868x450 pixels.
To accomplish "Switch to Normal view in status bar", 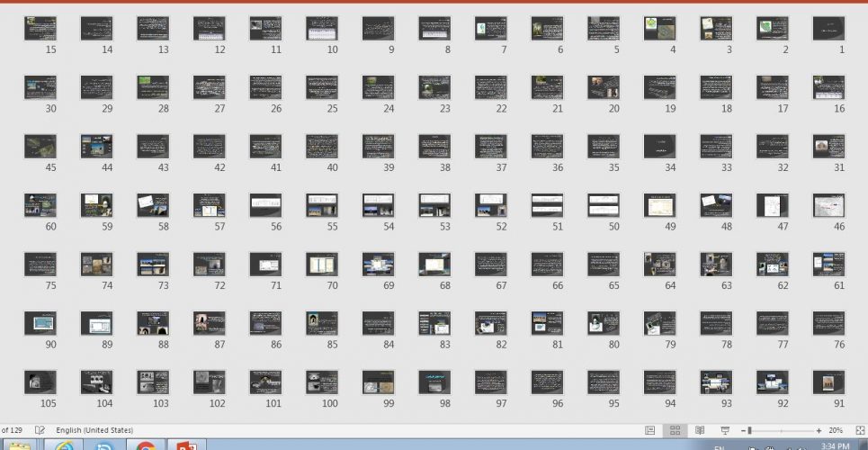I will click(x=650, y=430).
